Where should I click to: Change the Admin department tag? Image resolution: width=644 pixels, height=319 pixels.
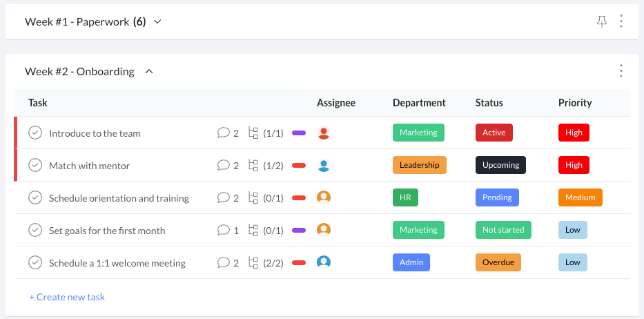411,262
